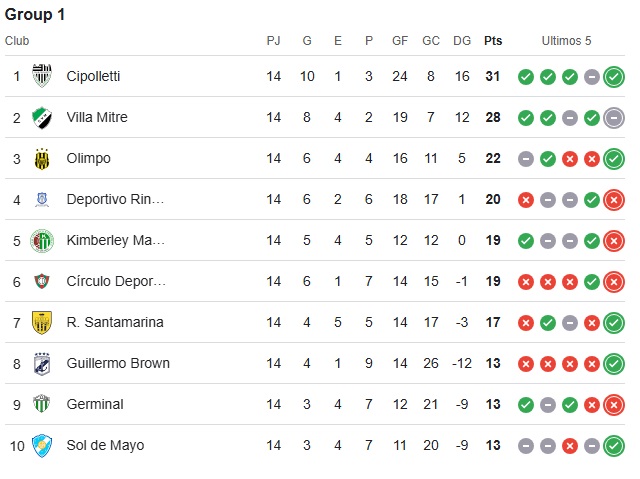The width and height of the screenshot is (640, 479).
Task: Click the Group 1 heading
Action: point(35,15)
